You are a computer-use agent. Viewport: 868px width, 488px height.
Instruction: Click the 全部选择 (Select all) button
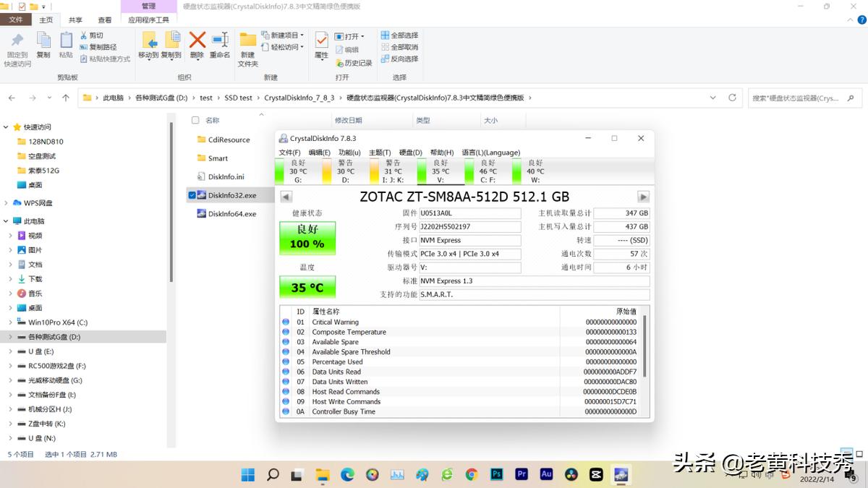pyautogui.click(x=399, y=35)
